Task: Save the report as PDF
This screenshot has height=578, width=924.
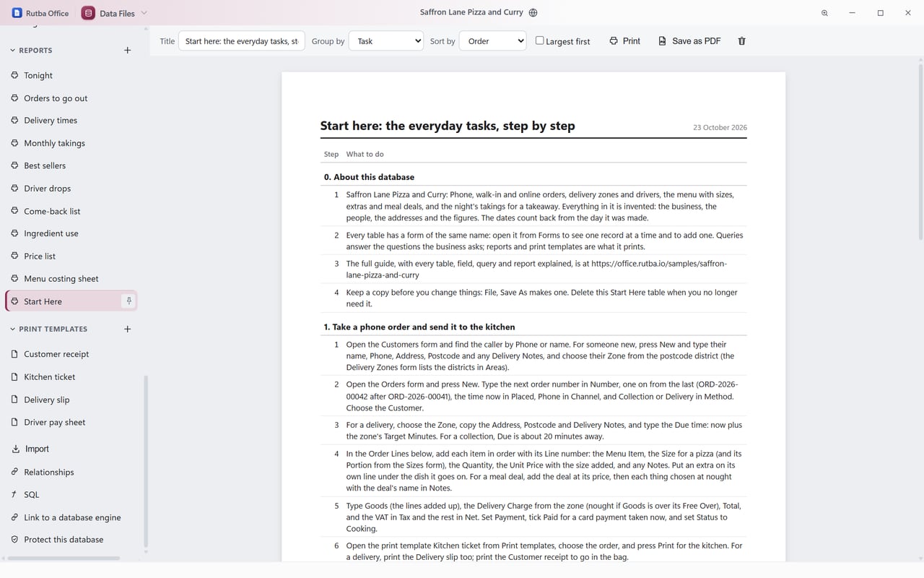Action: (689, 41)
